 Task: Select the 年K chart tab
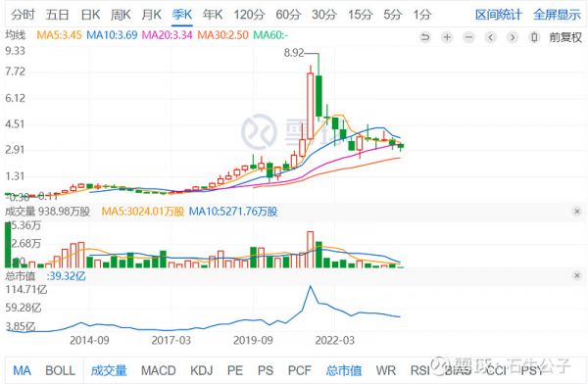pyautogui.click(x=213, y=15)
